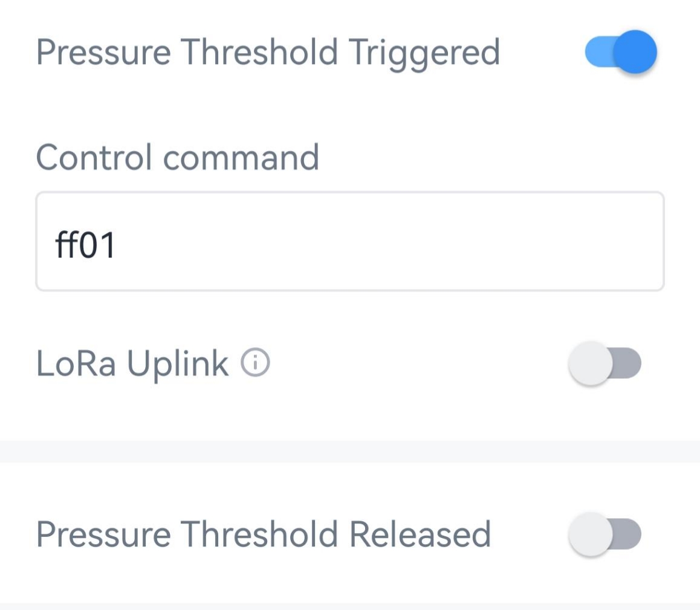Click the ff01 text in command field
Screen dimensions: 700x610
pos(85,247)
